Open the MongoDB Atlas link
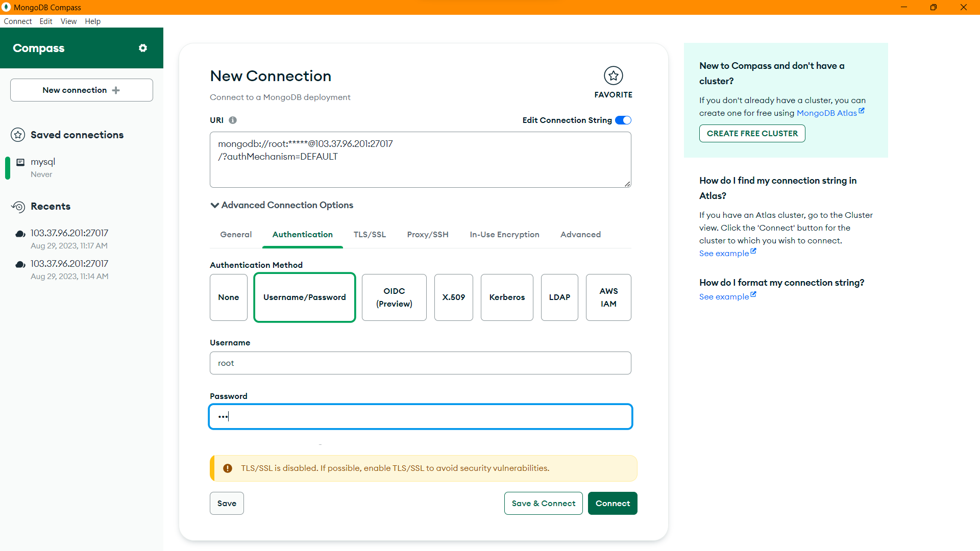Image resolution: width=980 pixels, height=551 pixels. (827, 113)
